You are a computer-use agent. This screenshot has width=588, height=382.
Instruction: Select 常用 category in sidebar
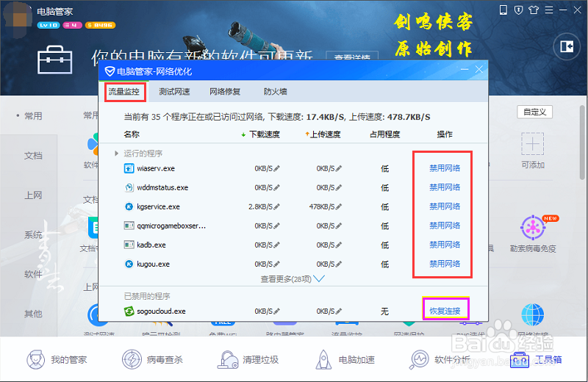(x=33, y=116)
